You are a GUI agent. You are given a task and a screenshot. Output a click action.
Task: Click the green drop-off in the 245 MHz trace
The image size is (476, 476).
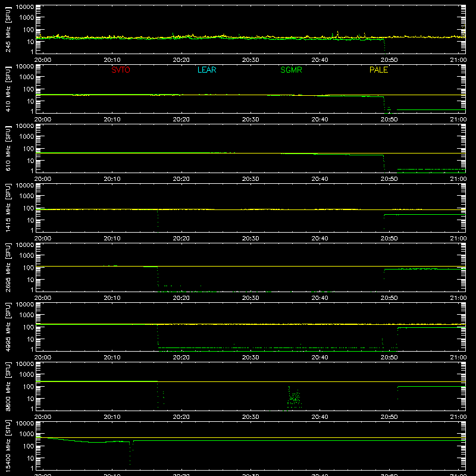[384, 46]
